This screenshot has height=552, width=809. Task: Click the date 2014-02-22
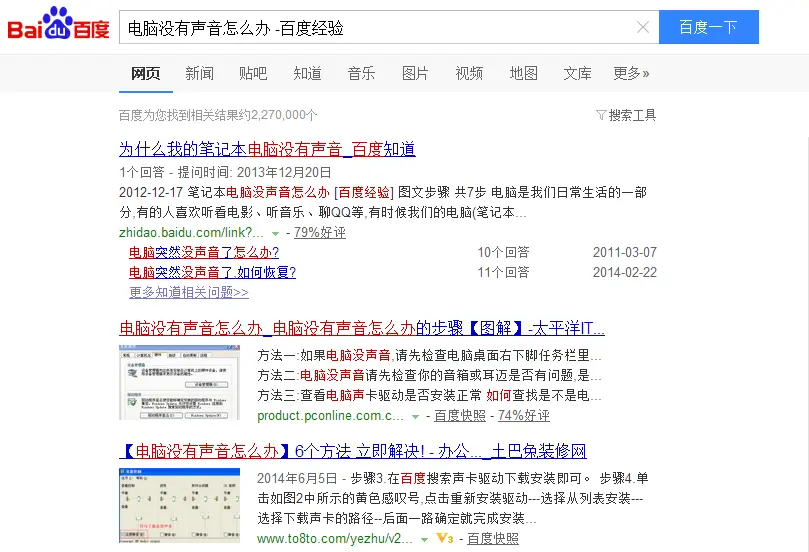point(625,272)
